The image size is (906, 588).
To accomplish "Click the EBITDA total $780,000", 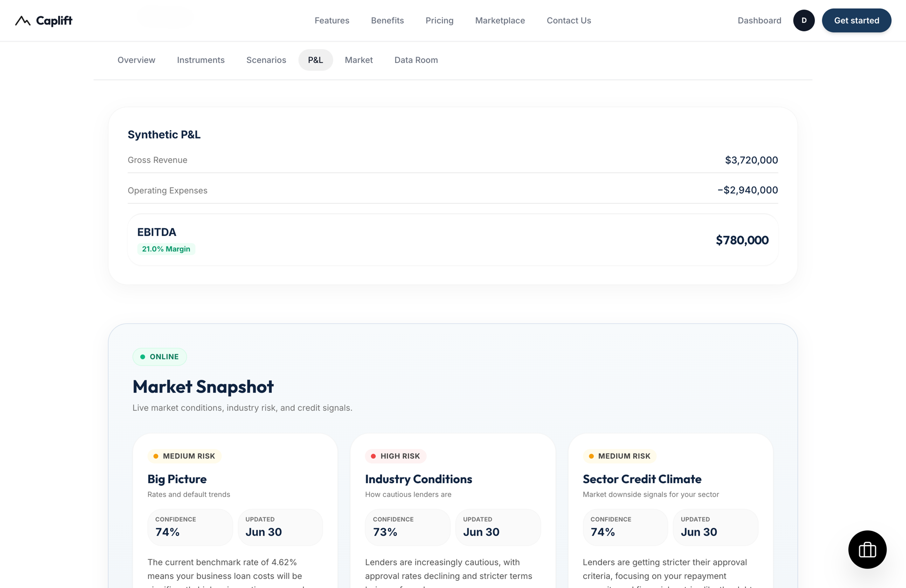I will coord(742,240).
